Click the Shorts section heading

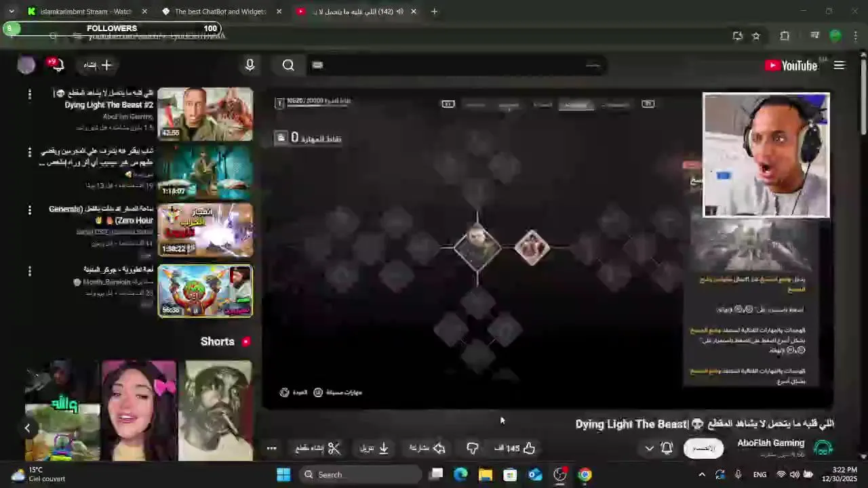click(218, 342)
